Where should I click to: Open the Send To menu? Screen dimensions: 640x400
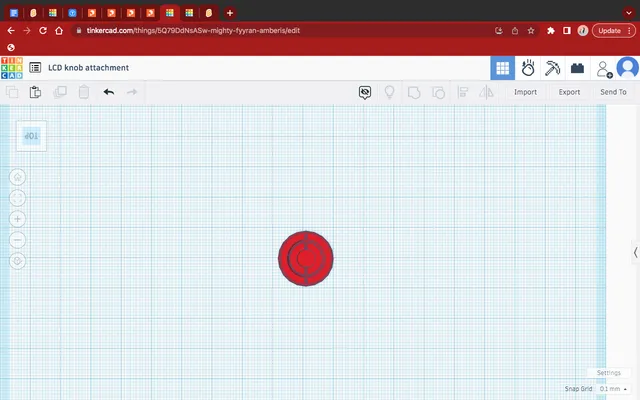(613, 92)
